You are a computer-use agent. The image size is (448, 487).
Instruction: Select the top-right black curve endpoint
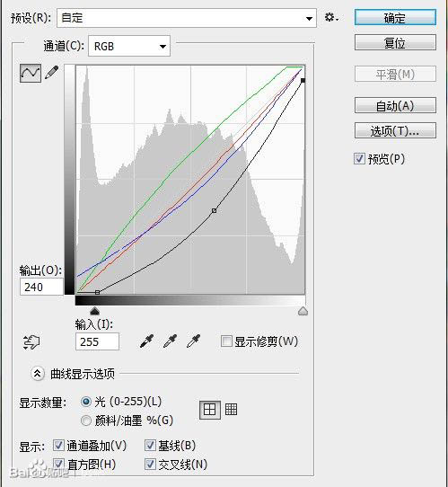click(303, 81)
